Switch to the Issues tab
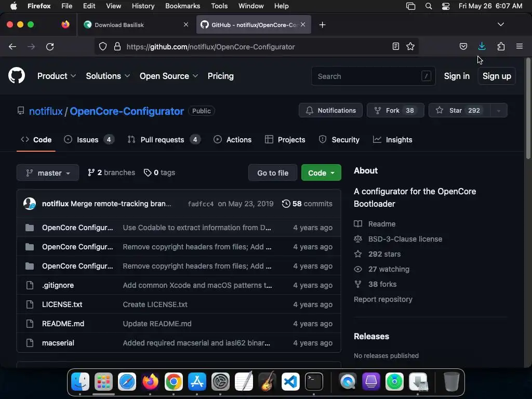 click(89, 140)
